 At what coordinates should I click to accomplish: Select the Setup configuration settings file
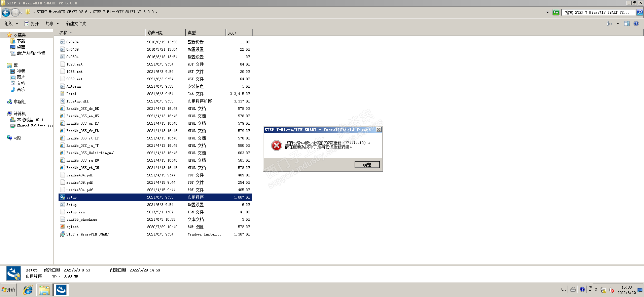pos(155,205)
